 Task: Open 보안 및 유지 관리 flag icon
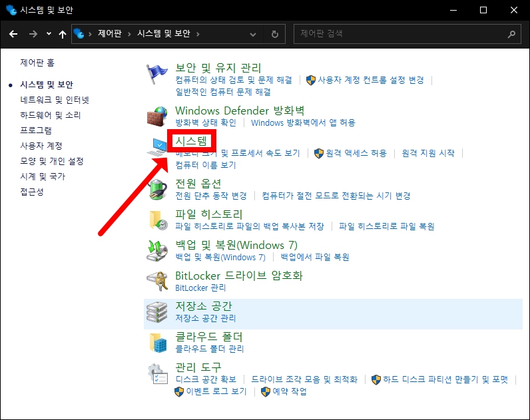point(156,74)
